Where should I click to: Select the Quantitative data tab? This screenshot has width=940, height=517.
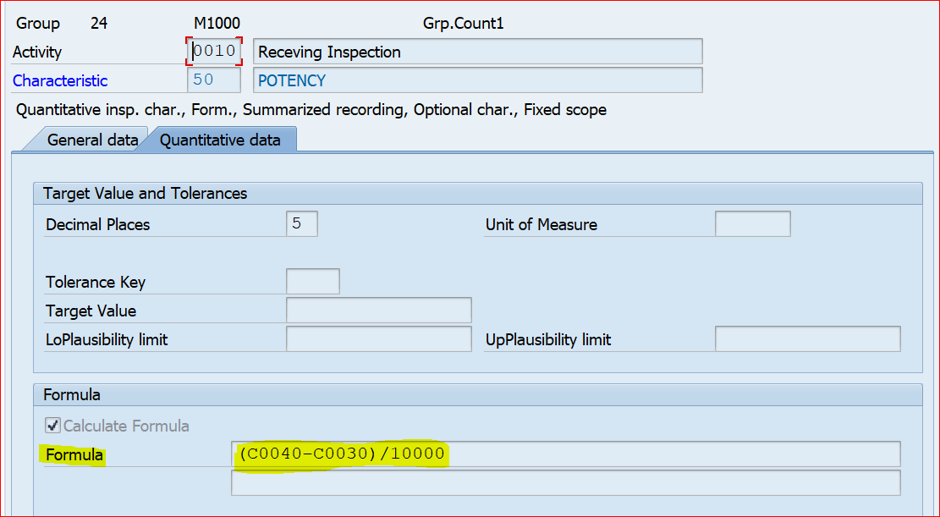(x=220, y=140)
